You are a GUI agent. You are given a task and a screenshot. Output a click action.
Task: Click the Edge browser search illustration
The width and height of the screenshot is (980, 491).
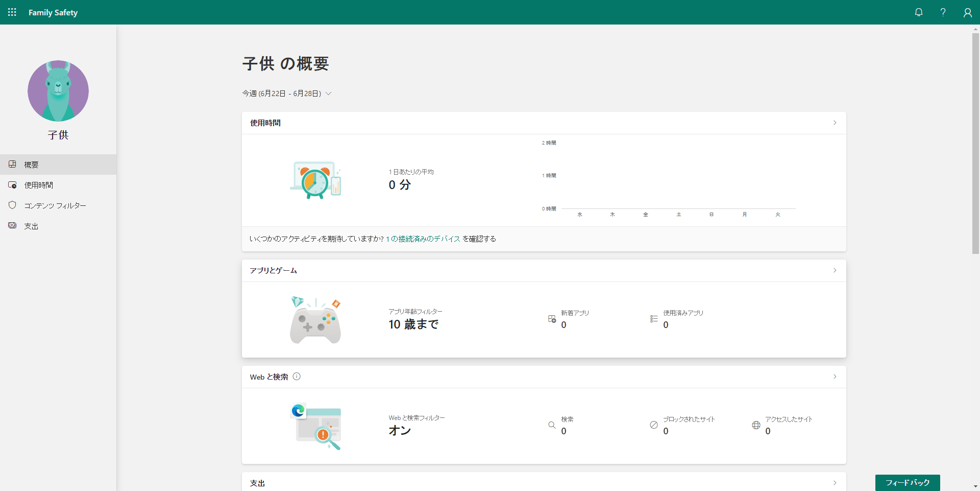click(315, 426)
